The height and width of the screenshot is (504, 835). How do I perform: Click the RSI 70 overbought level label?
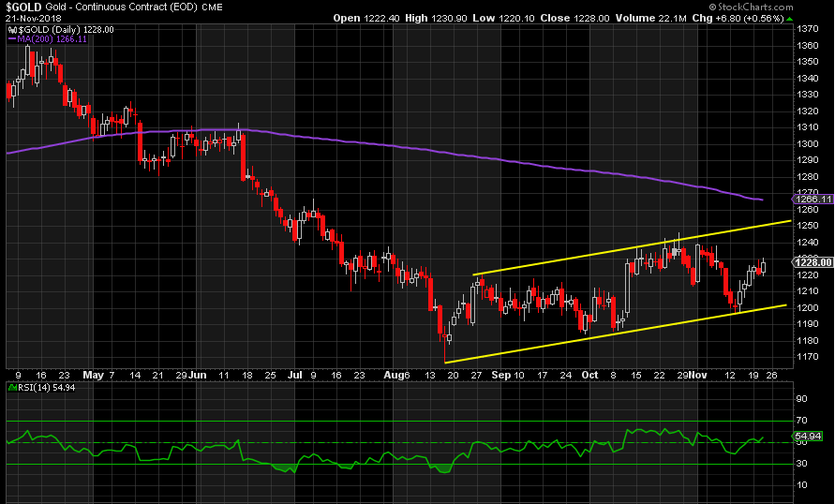tap(802, 423)
